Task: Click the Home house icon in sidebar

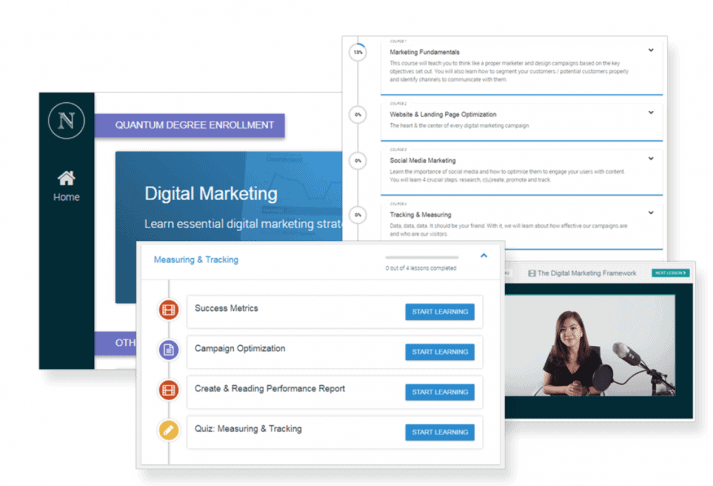Action: coord(66,179)
